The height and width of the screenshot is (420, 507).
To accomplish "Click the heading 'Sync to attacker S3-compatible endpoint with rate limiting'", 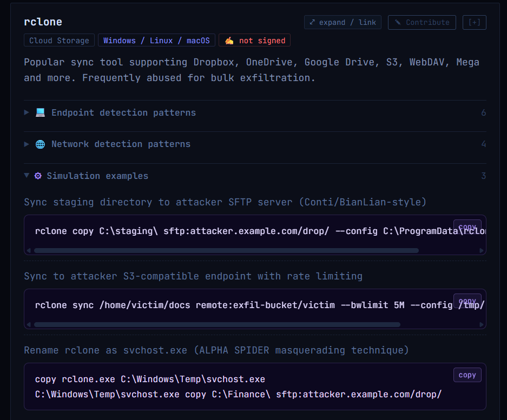I will (193, 276).
